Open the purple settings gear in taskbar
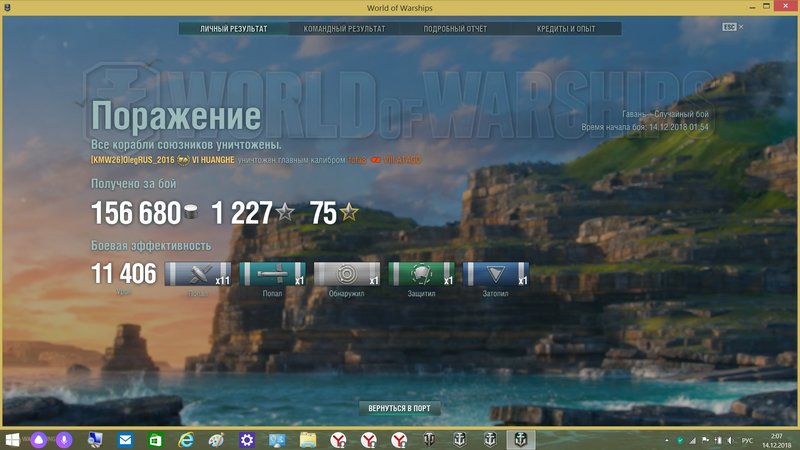800x450 pixels. (247, 440)
